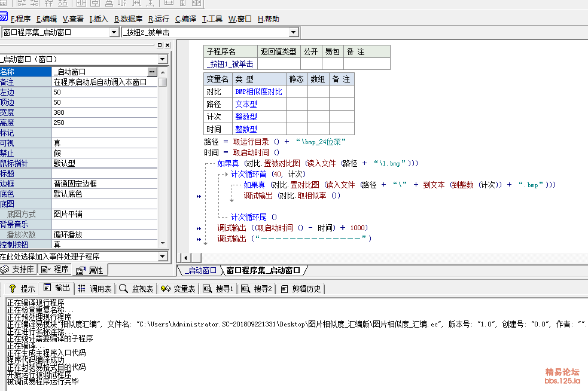The height and width of the screenshot is (391, 588).
Task: Open the 变量表 tab
Action: [178, 289]
